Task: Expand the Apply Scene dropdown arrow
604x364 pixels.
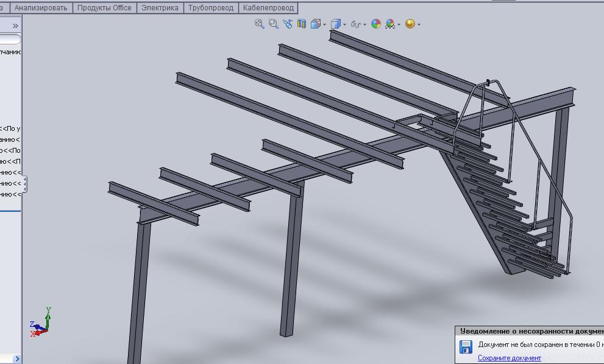Action: [x=399, y=24]
